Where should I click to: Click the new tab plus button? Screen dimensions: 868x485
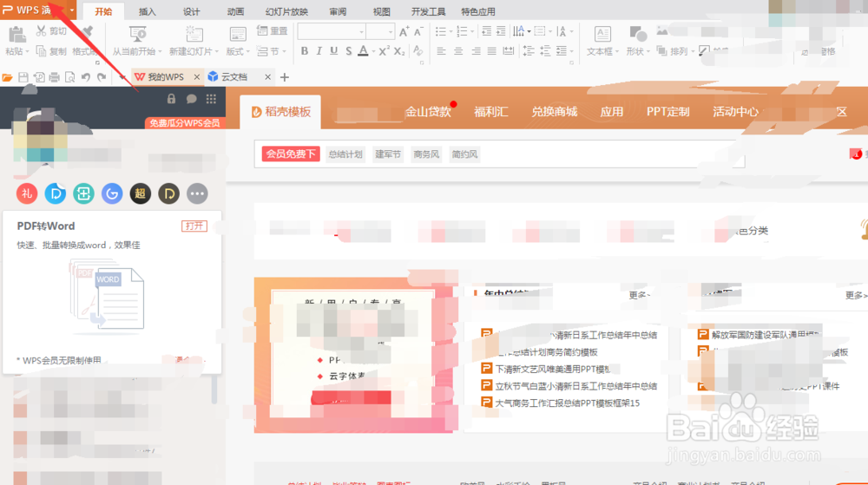click(285, 77)
